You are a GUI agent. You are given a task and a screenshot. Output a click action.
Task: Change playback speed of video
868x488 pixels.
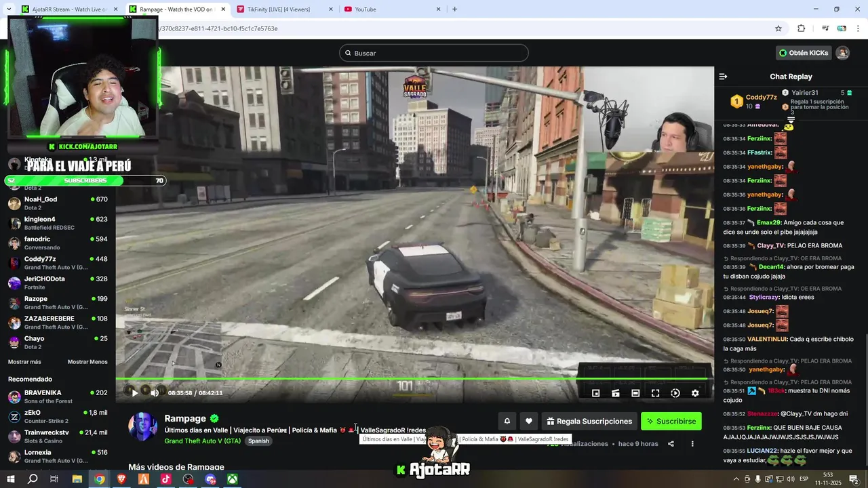click(675, 393)
